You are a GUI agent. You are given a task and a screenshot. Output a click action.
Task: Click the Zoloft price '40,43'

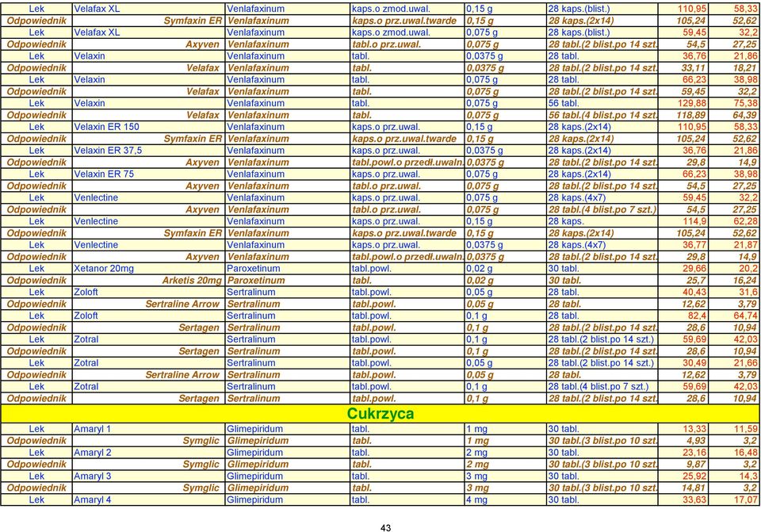[694, 293]
